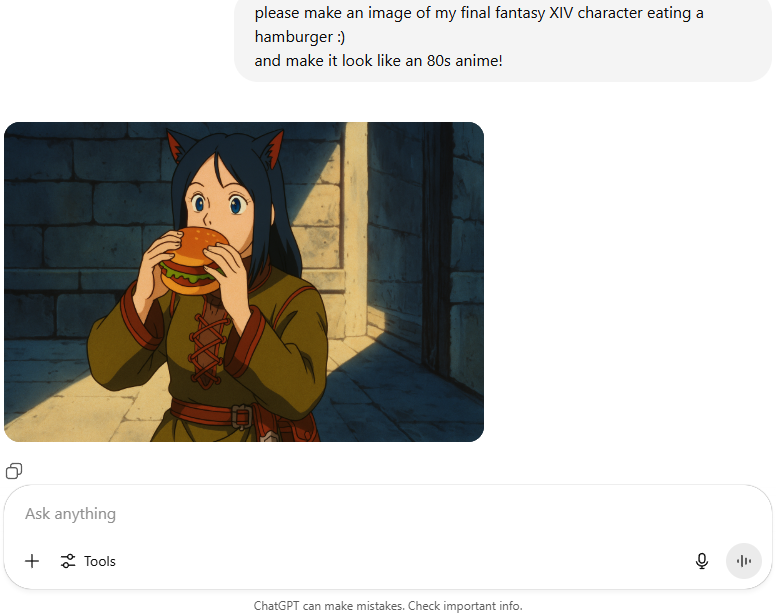Image resolution: width=776 pixels, height=616 pixels.
Task: Click the copy icon below the generated image
Action: [14, 471]
